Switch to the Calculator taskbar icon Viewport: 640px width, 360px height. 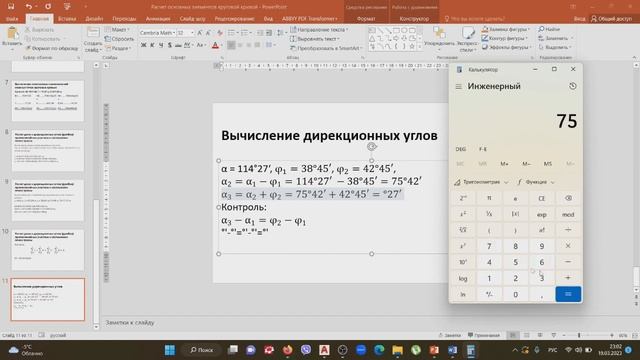pyautogui.click(x=471, y=350)
